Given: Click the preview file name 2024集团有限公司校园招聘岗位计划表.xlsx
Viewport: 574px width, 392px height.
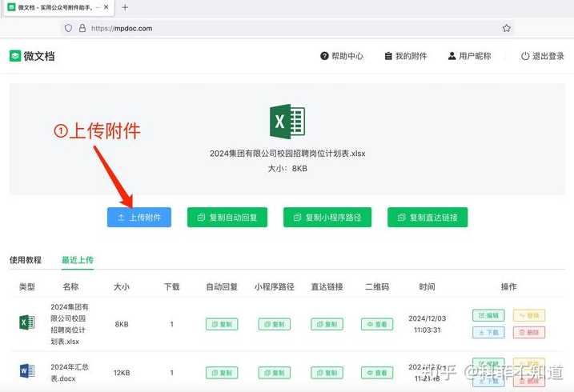Looking at the screenshot, I should (287, 154).
